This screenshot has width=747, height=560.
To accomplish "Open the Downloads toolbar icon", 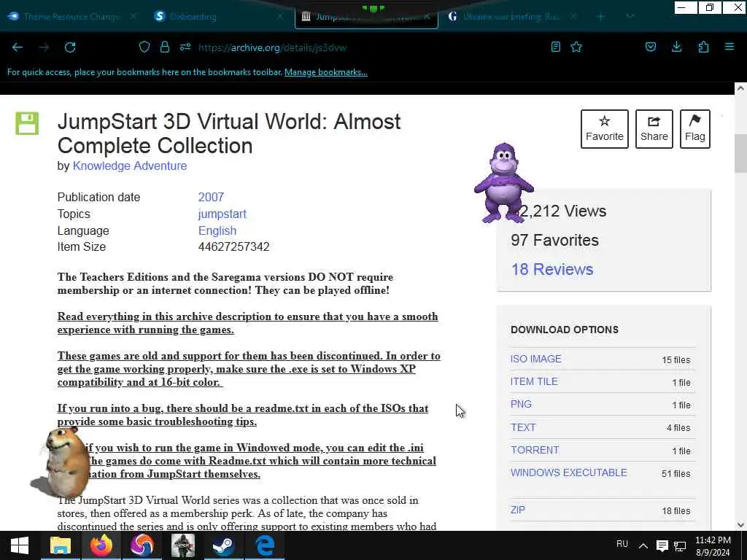I will tap(676, 47).
